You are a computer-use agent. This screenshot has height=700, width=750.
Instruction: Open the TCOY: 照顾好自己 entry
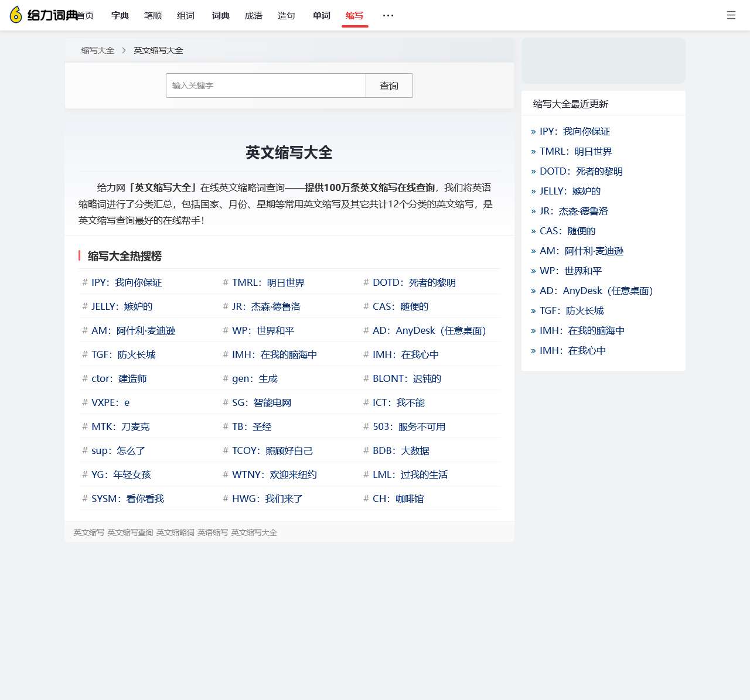(x=272, y=450)
